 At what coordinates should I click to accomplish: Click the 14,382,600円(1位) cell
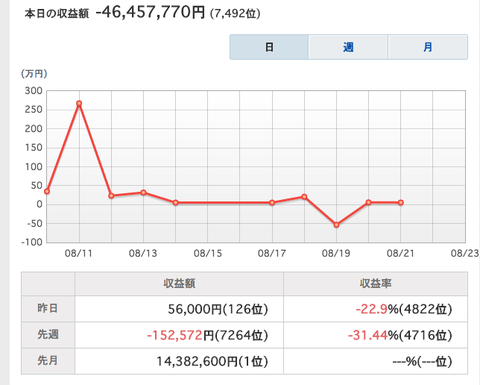click(179, 361)
